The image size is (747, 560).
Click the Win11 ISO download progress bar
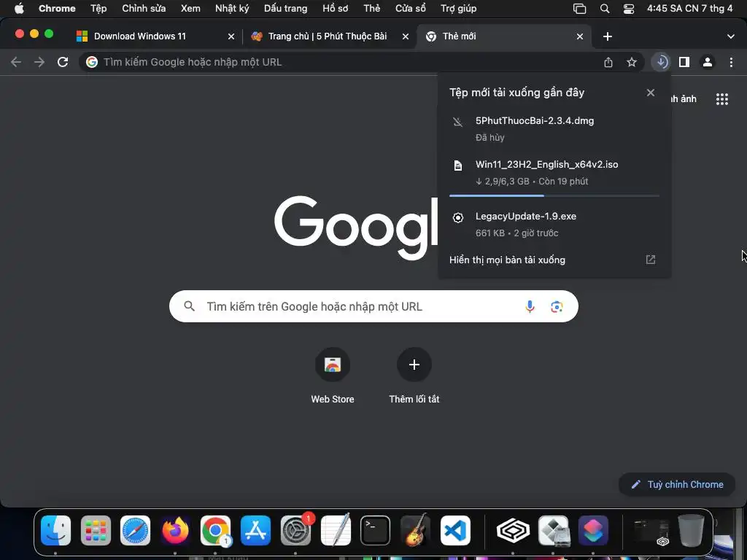554,195
